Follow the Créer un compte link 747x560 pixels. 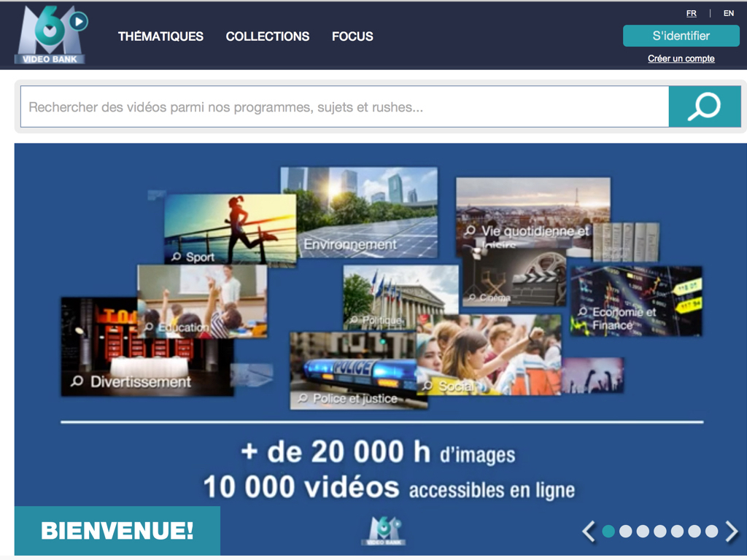tap(681, 58)
